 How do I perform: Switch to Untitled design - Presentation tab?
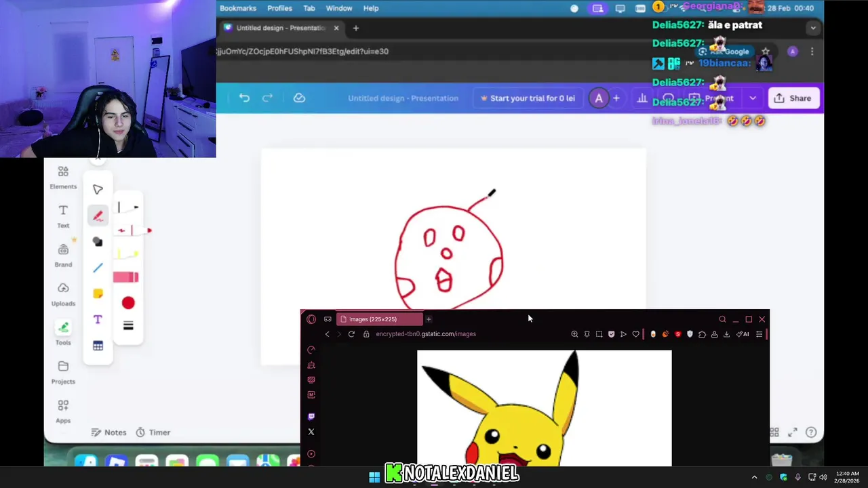281,28
